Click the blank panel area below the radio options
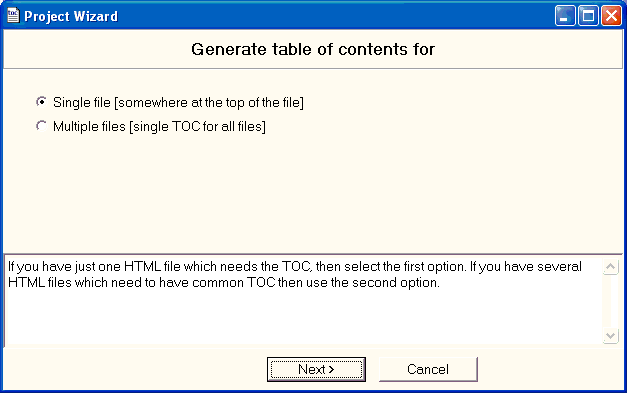The height and width of the screenshot is (393, 627). [313, 194]
